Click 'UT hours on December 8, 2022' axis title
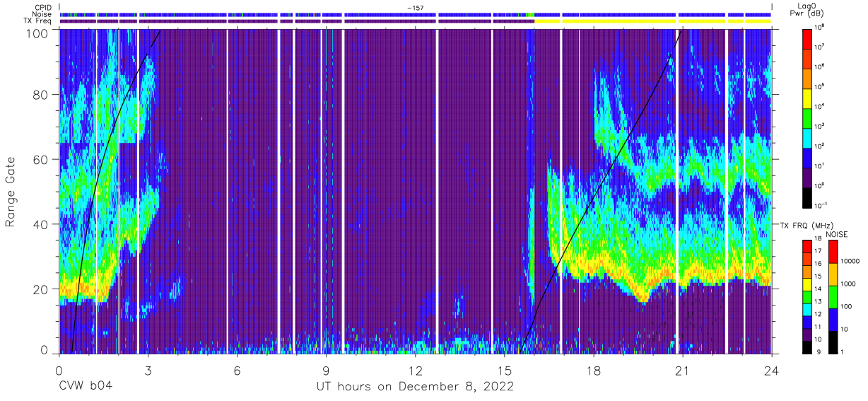 pos(415,387)
